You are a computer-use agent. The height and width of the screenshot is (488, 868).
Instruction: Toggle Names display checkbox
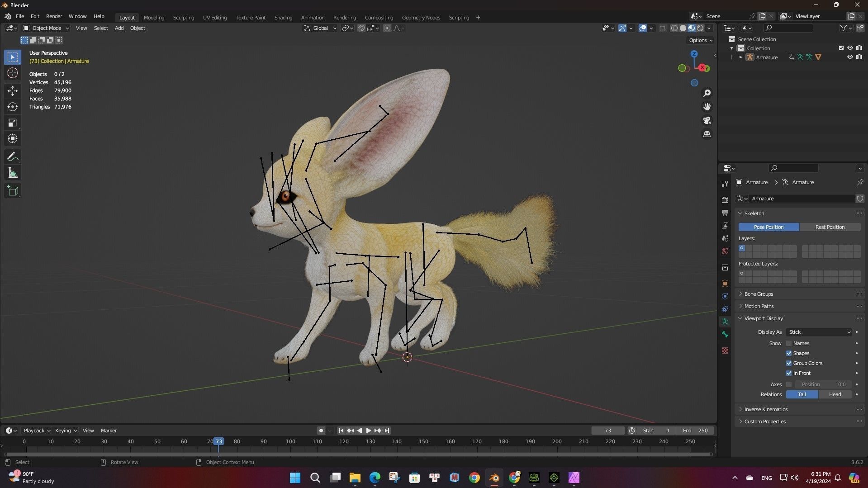point(789,343)
